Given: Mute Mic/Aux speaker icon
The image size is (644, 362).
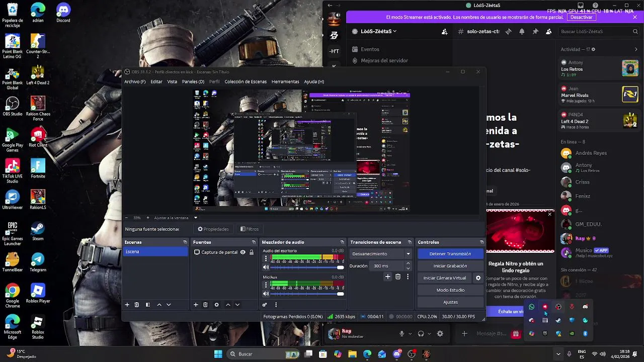Looking at the screenshot, I should tap(266, 294).
